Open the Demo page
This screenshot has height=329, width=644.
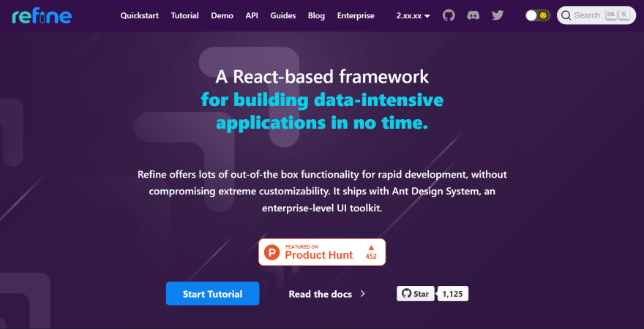tap(222, 15)
